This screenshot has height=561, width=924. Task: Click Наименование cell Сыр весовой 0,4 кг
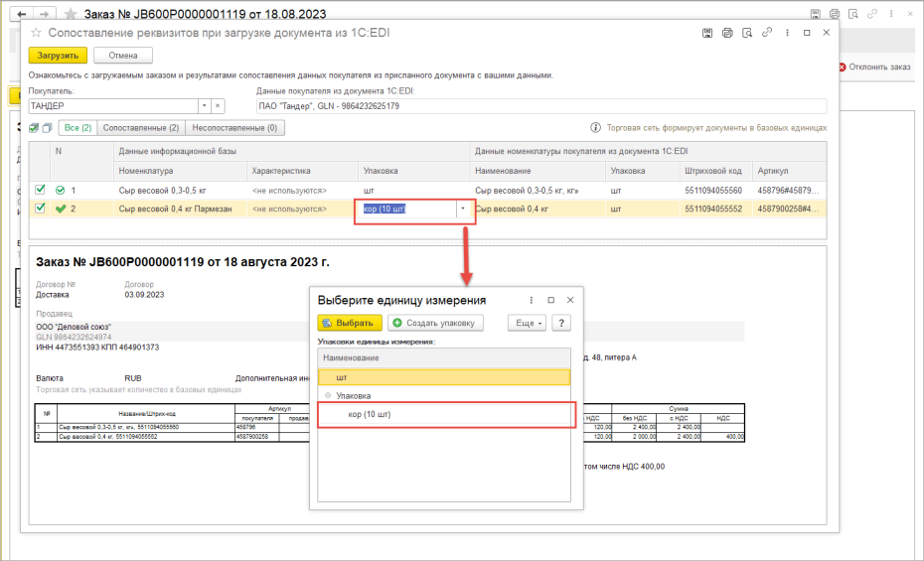pos(538,209)
